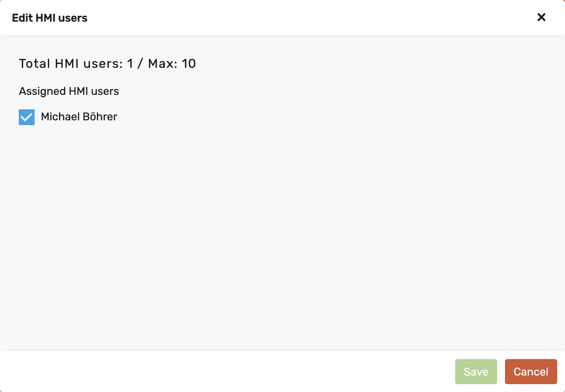Viewport: 565px width, 392px height.
Task: Click the "Max: 10" limit text
Action: click(x=172, y=64)
